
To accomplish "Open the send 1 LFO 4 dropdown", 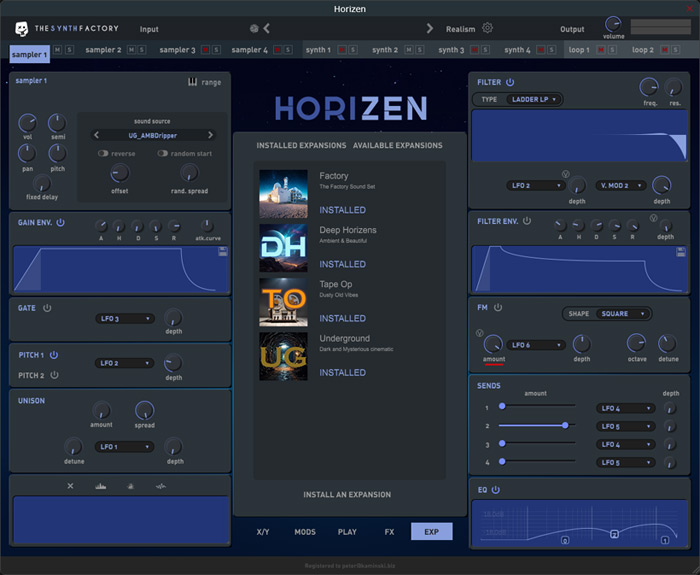I will coord(625,408).
